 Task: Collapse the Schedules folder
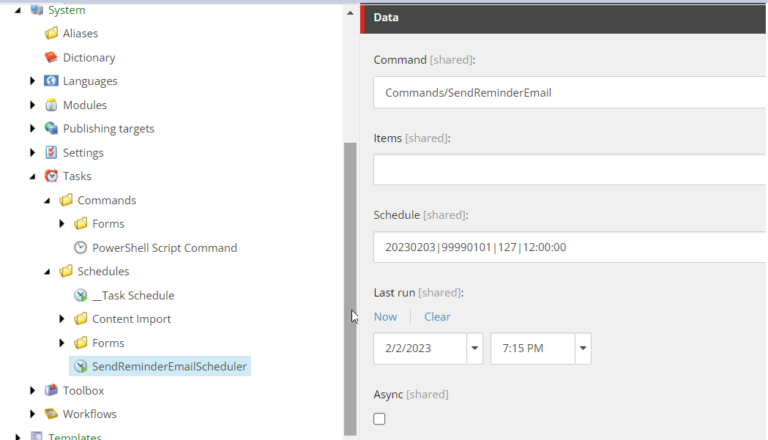[47, 272]
